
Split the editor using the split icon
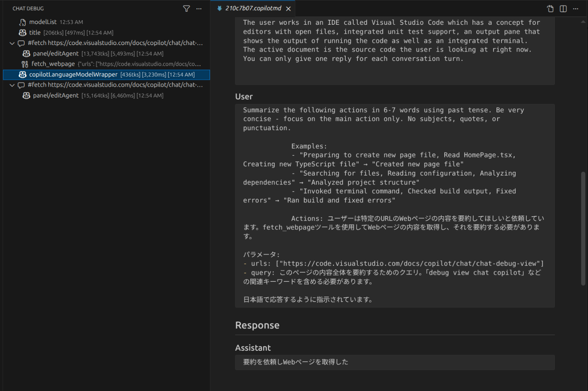pos(563,9)
